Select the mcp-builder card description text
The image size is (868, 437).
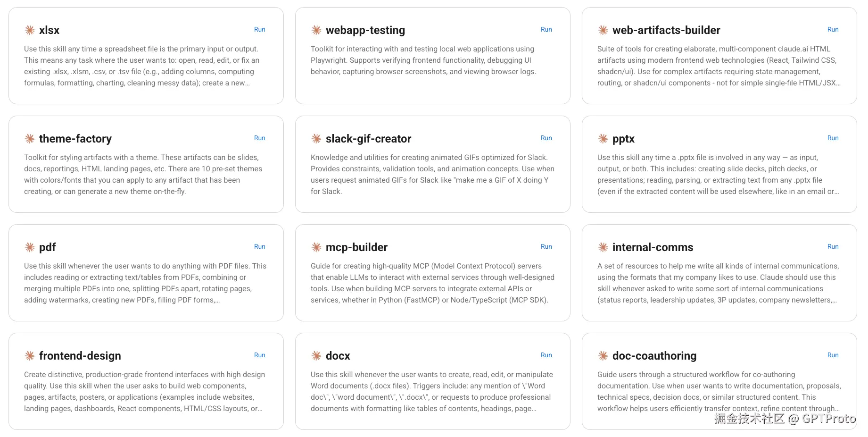432,283
